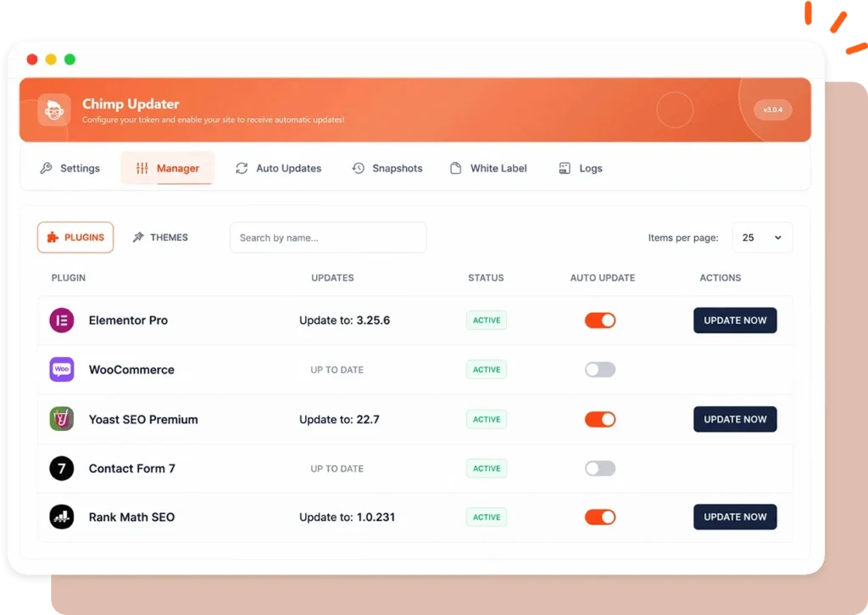Click the sliders icon beside Manager
868x615 pixels.
coord(142,168)
